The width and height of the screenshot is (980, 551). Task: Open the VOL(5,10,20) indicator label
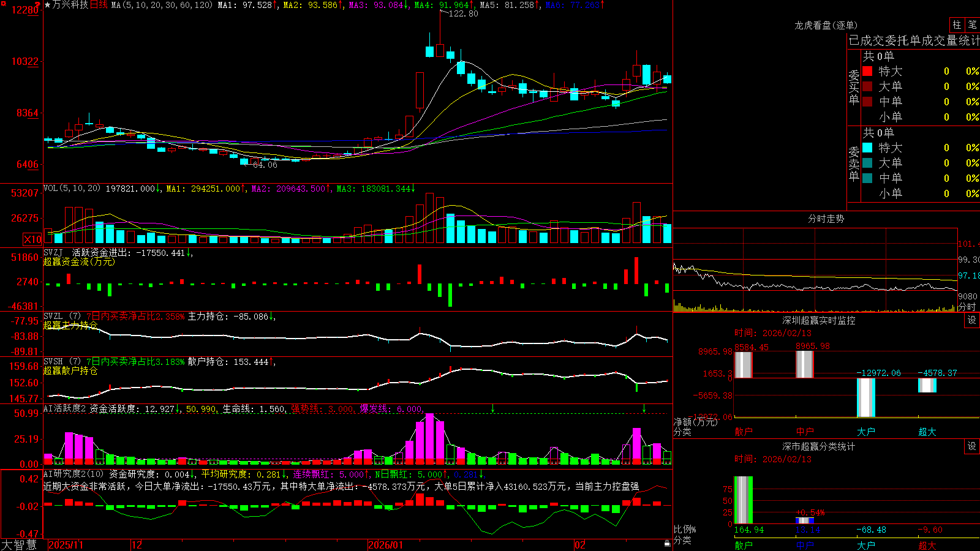72,189
